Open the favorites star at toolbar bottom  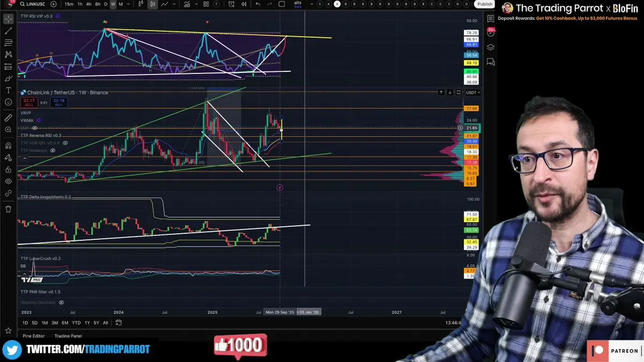(8, 330)
